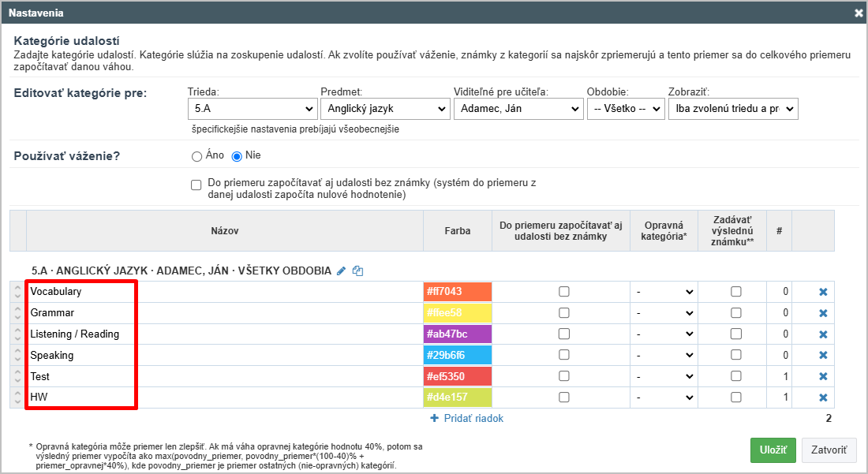Open the Predmet dropdown Anglický jazyk
Viewport: 868px width, 474px height.
point(385,109)
